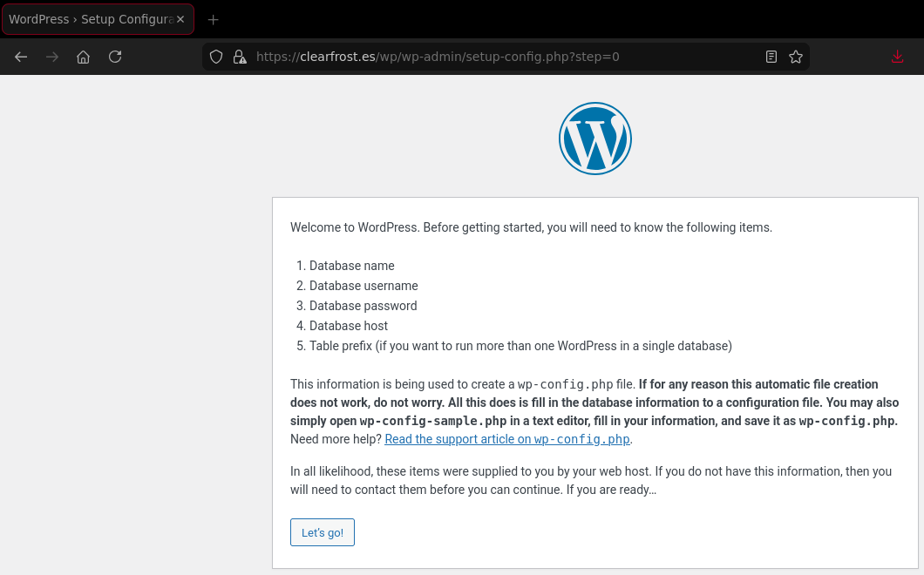Navigate back to the previous page
Viewport: 924px width, 575px height.
click(21, 57)
